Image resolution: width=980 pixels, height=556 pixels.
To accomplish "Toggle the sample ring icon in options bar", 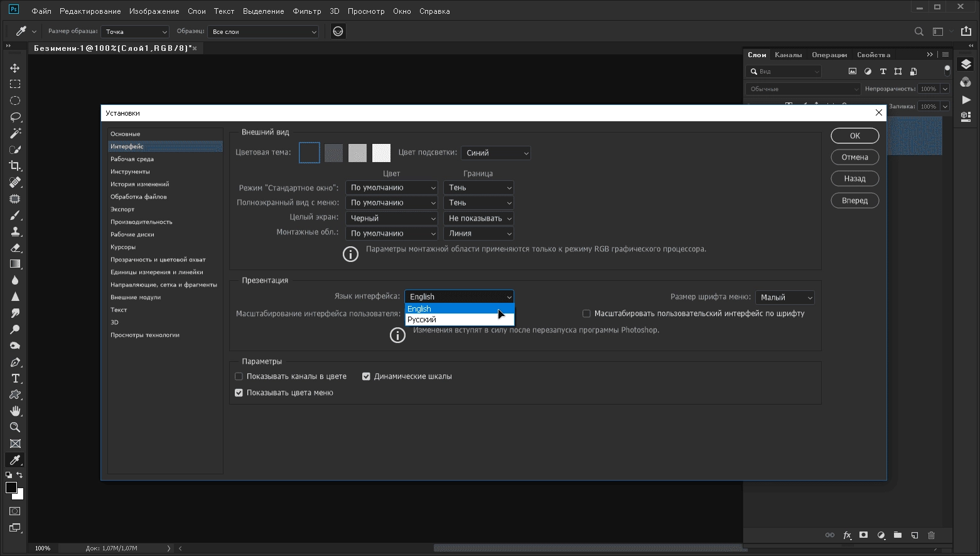I will (338, 31).
